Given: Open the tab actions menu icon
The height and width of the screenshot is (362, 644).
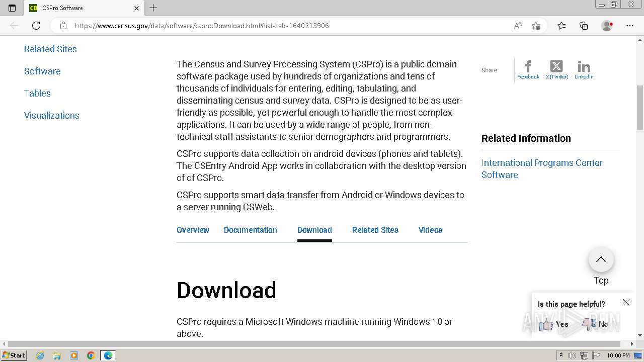Looking at the screenshot, I should tap(12, 8).
